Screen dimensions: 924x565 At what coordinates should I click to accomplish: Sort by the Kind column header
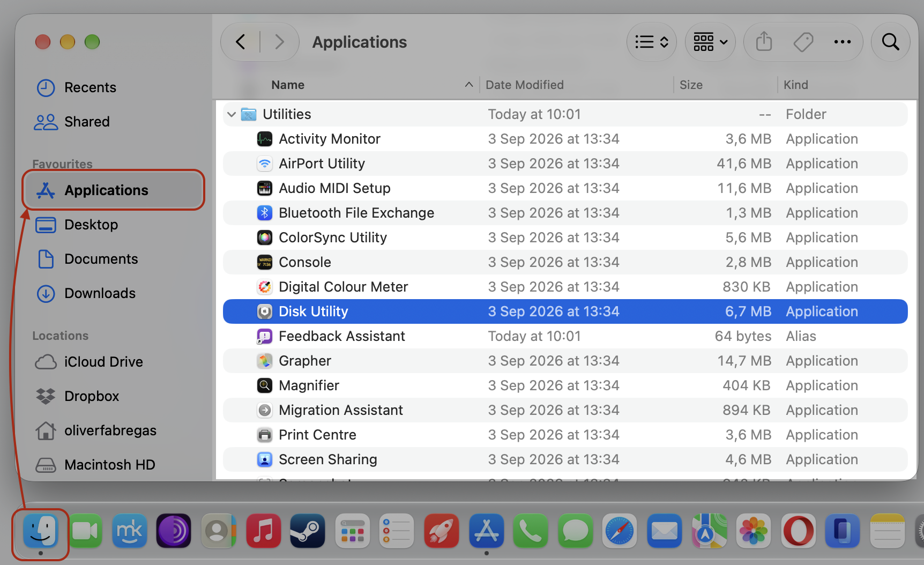[795, 85]
